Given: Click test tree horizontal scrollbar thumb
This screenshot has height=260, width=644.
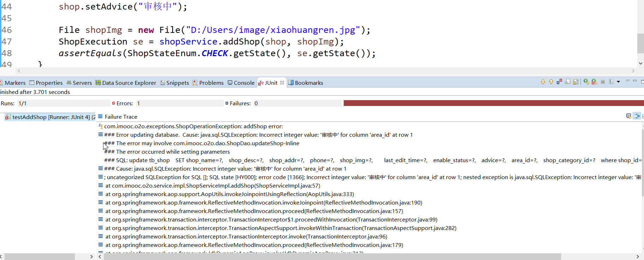Looking at the screenshot, I should (x=40, y=257).
